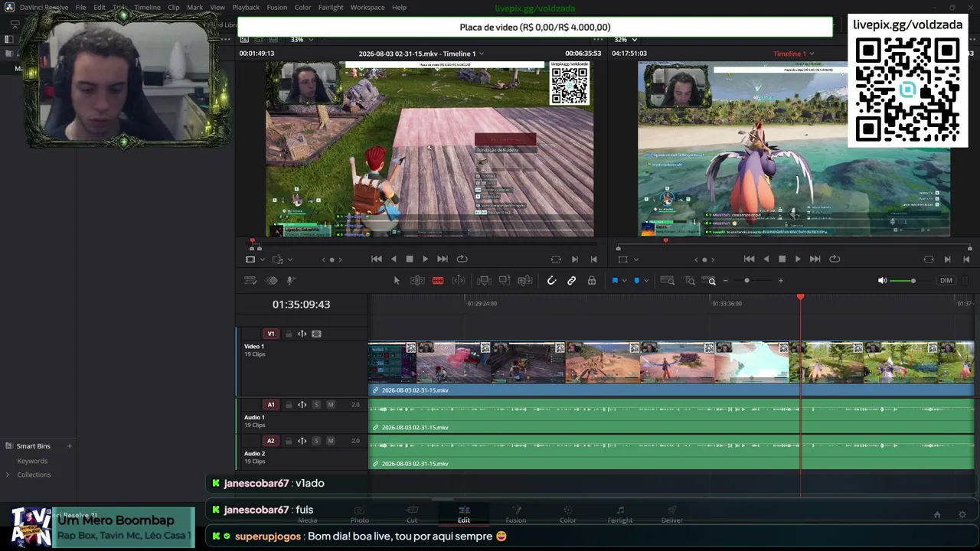Click the speaker volume icon

(882, 281)
